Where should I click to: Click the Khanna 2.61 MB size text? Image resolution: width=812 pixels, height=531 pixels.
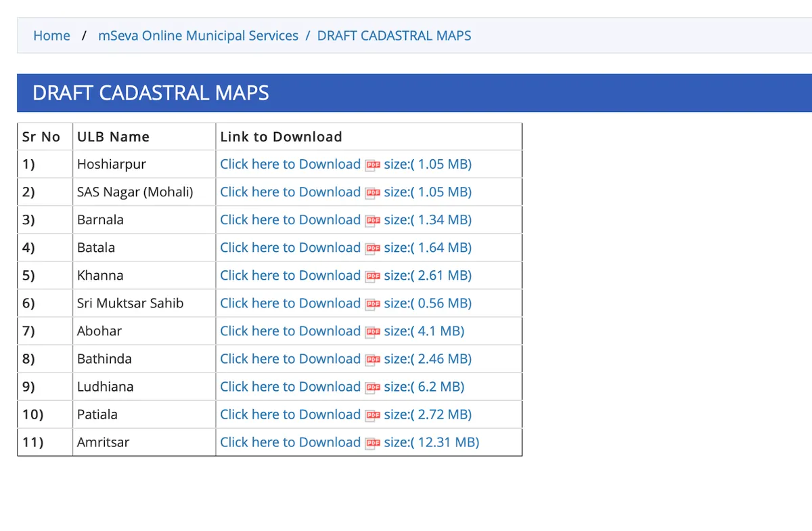click(x=428, y=276)
